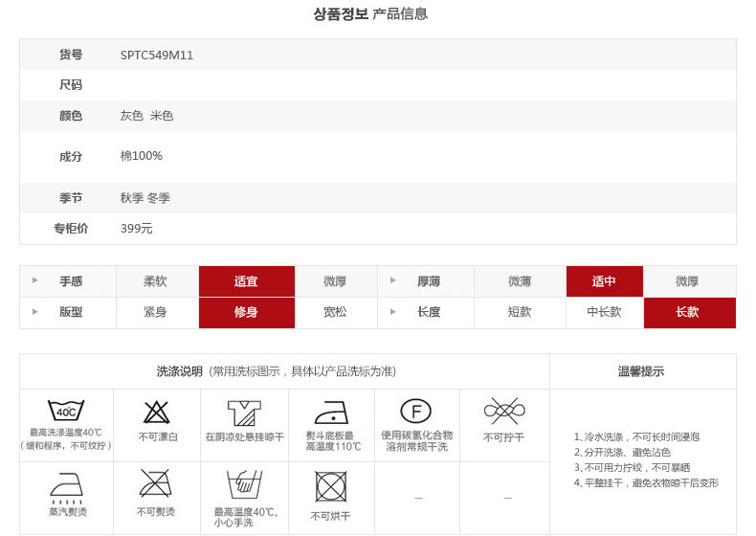Image resolution: width=756 pixels, height=536 pixels.
Task: Click the 洗涤说明 section header
Action: pyautogui.click(x=179, y=371)
